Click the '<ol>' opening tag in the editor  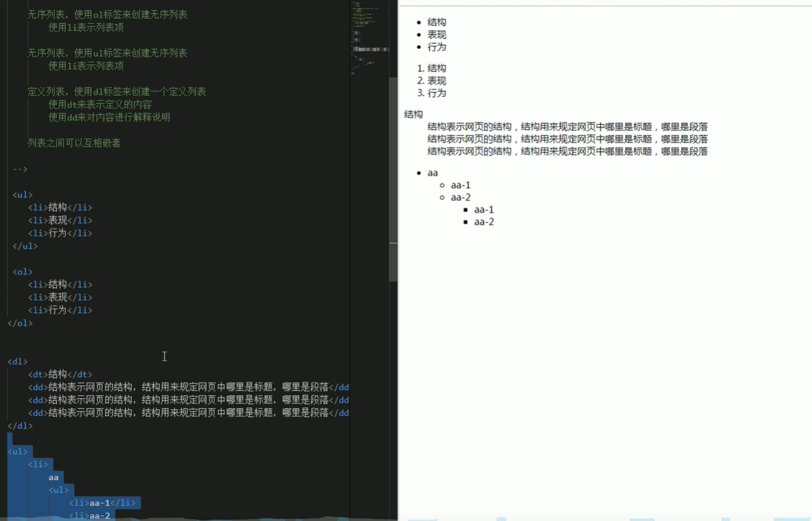pyautogui.click(x=22, y=272)
